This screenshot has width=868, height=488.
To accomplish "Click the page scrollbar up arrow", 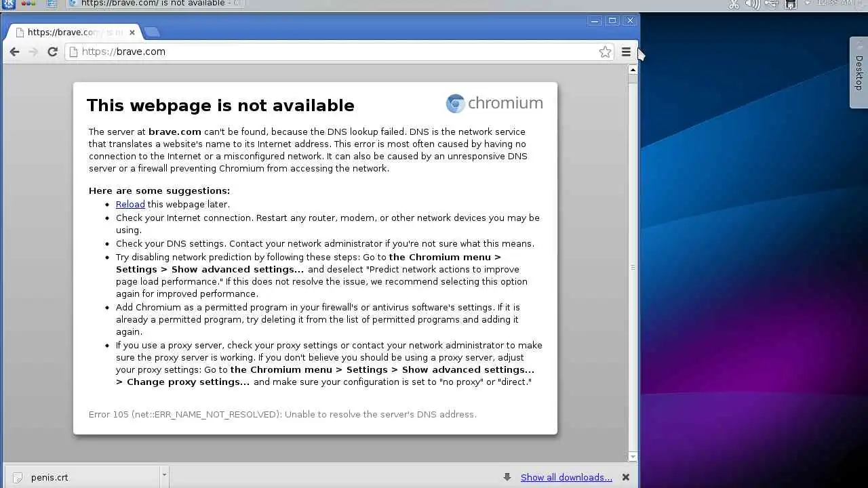I will (x=633, y=69).
